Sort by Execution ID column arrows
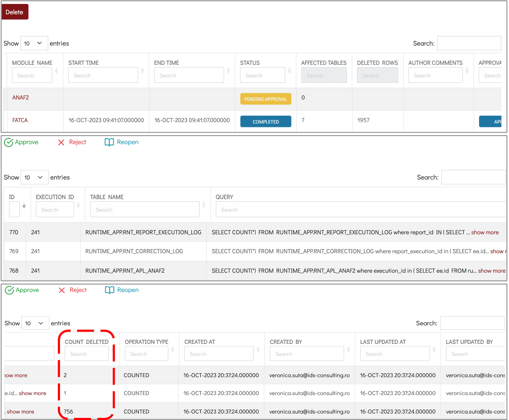The image size is (509, 420). click(x=78, y=205)
